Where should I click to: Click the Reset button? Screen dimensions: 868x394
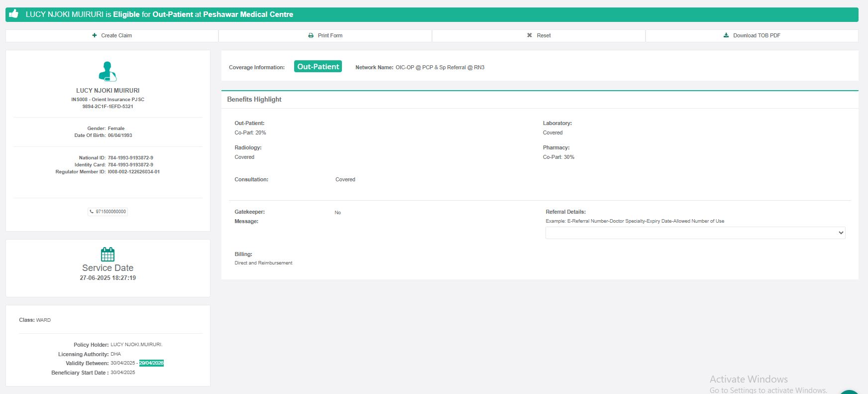(x=539, y=35)
